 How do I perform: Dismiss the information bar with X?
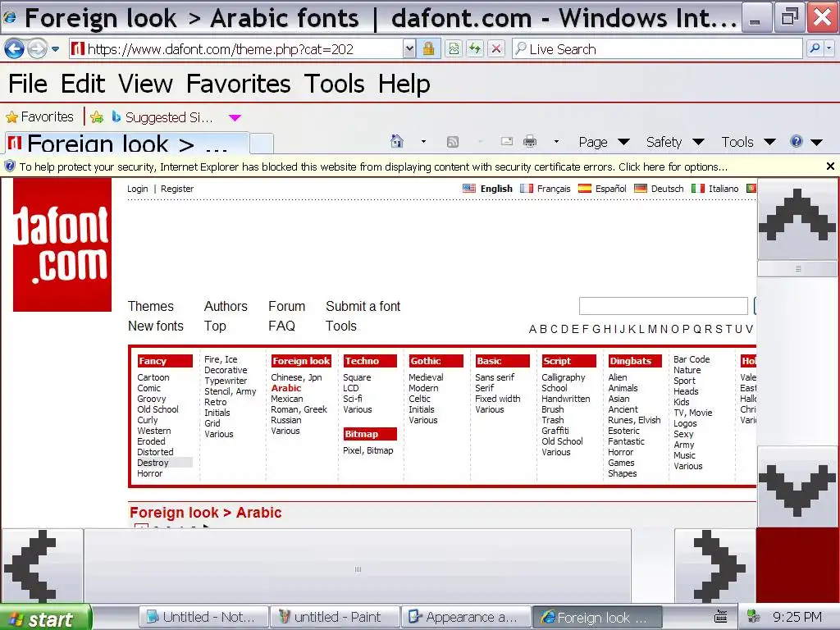[x=830, y=166]
